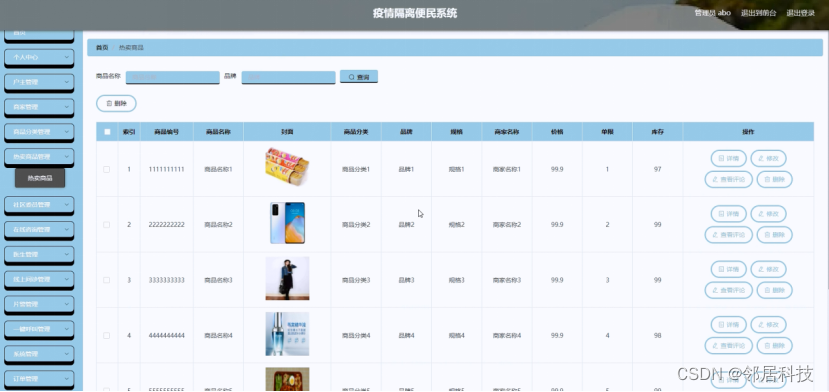Click 修改 for product 1111111111

pyautogui.click(x=768, y=158)
